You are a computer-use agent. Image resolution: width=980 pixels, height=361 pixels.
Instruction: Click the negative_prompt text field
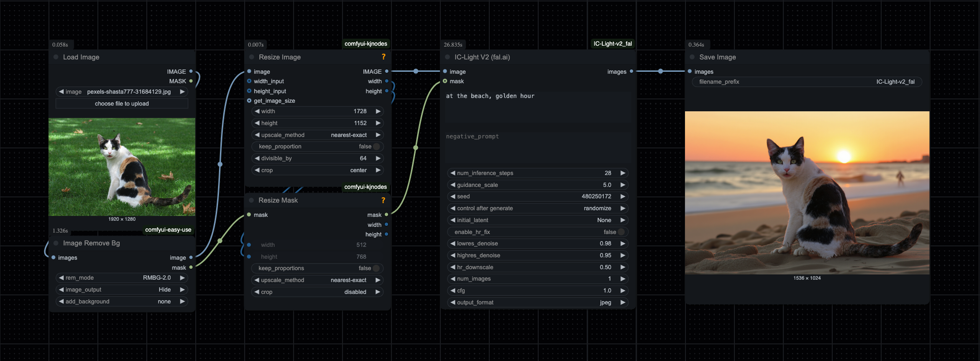(538, 147)
